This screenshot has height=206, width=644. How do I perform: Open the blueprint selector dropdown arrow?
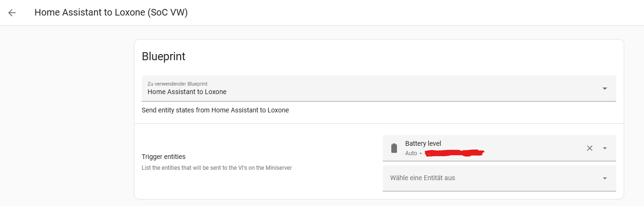coord(605,88)
